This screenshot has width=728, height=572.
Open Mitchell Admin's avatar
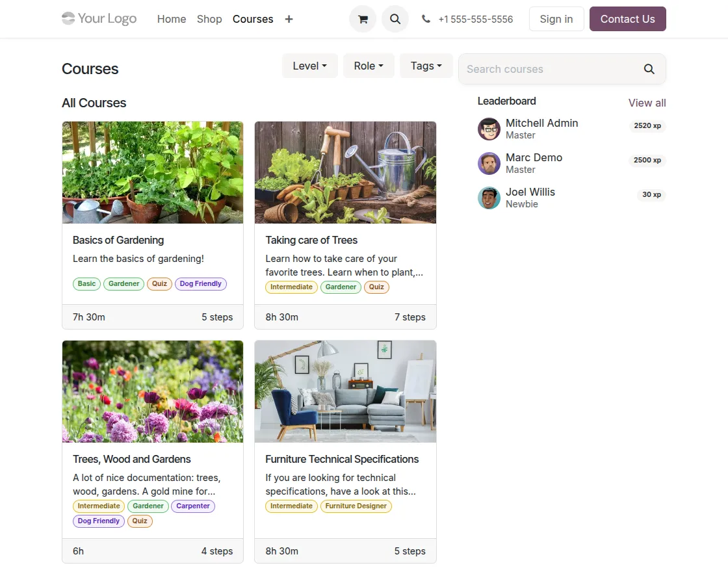tap(489, 129)
